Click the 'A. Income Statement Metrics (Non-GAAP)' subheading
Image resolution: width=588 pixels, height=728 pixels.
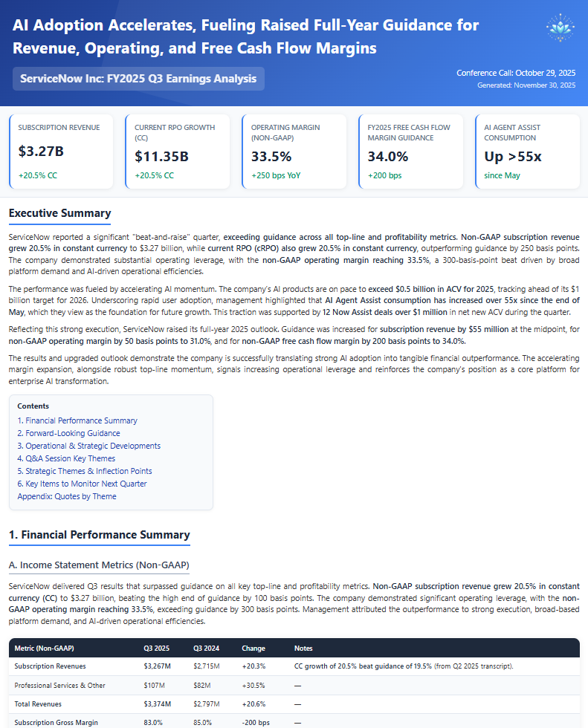tap(99, 565)
